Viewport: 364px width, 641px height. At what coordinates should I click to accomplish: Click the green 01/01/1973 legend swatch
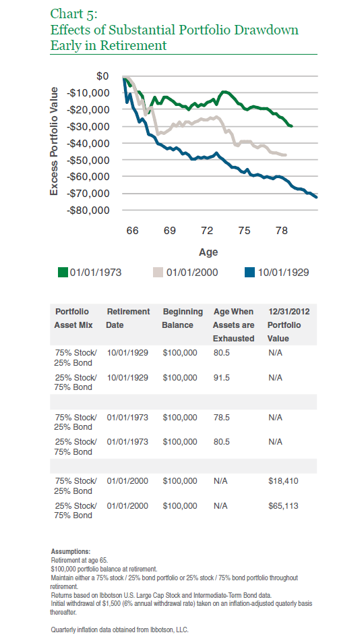tap(63, 273)
